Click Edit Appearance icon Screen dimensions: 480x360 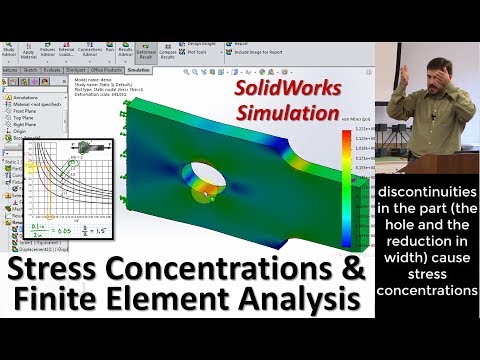[262, 72]
